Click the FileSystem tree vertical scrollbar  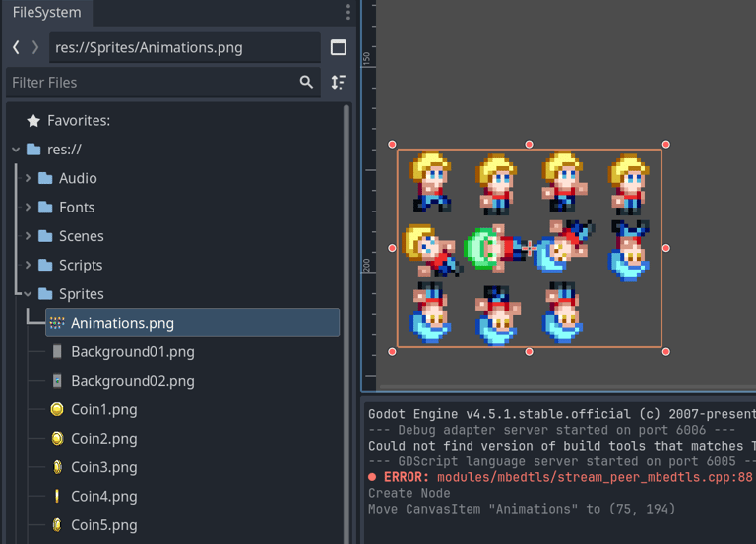click(346, 324)
